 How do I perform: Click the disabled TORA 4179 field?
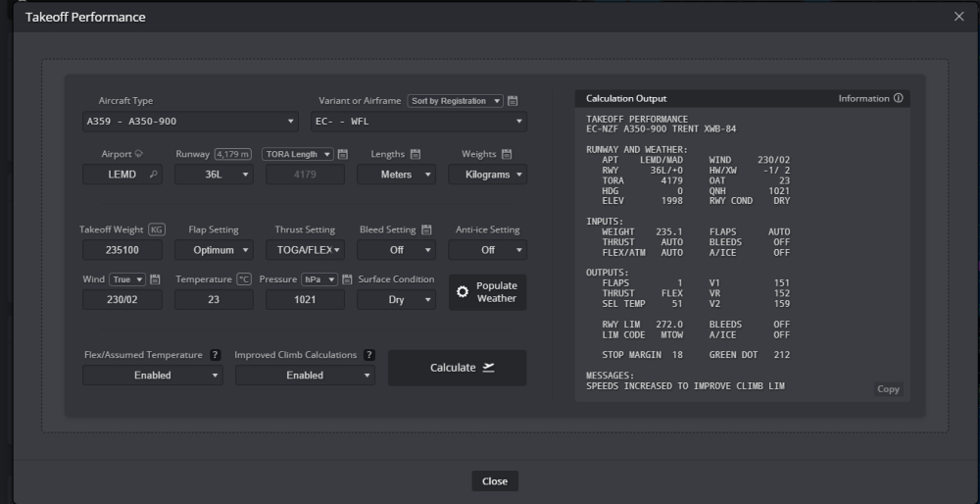point(305,175)
